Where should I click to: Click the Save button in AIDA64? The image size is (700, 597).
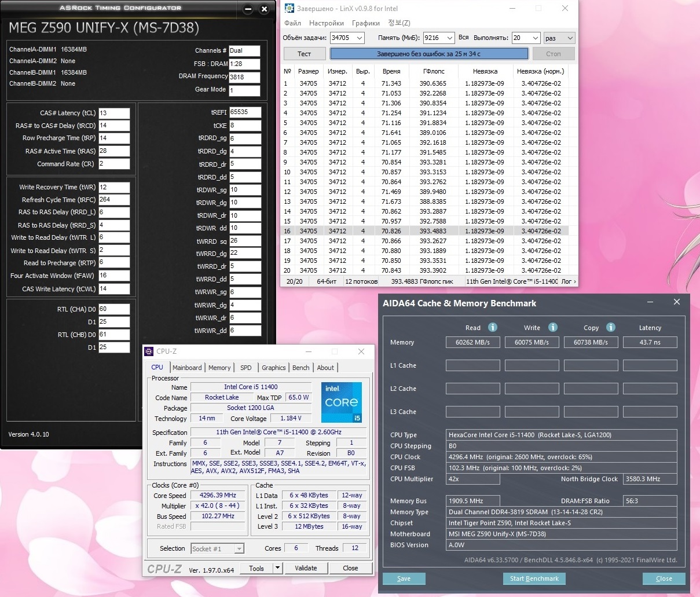[x=404, y=578]
